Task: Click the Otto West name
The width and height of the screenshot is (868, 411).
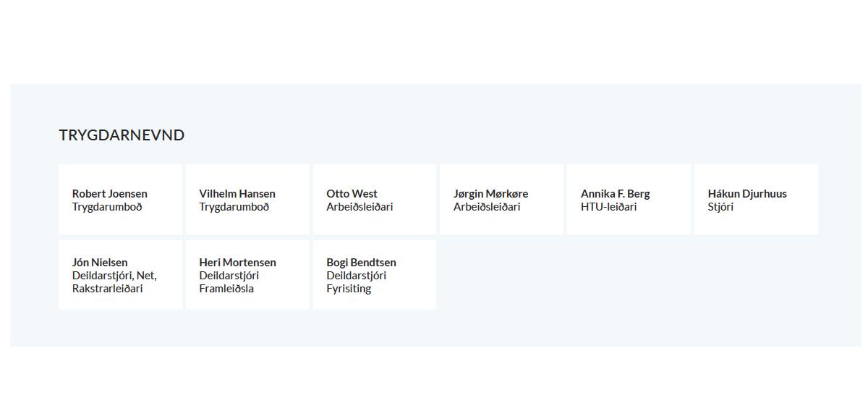Action: tap(352, 193)
